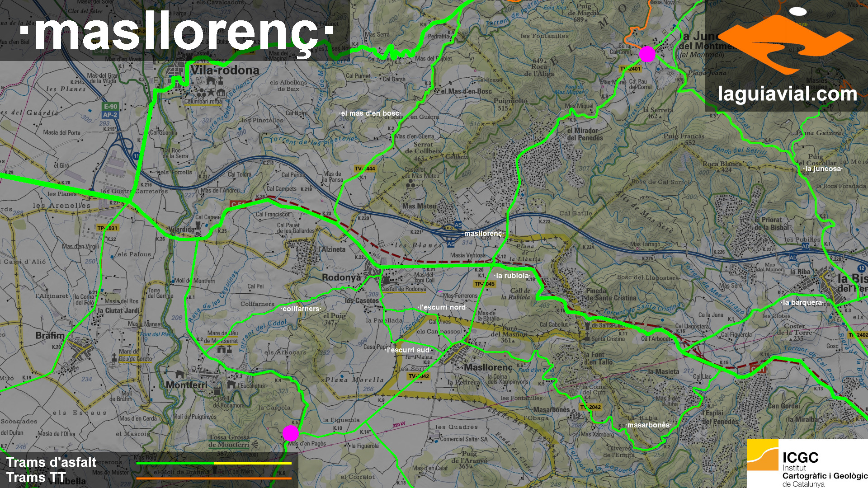The width and height of the screenshot is (868, 488).
Task: Click the TP-2031 road badge
Action: point(107,228)
